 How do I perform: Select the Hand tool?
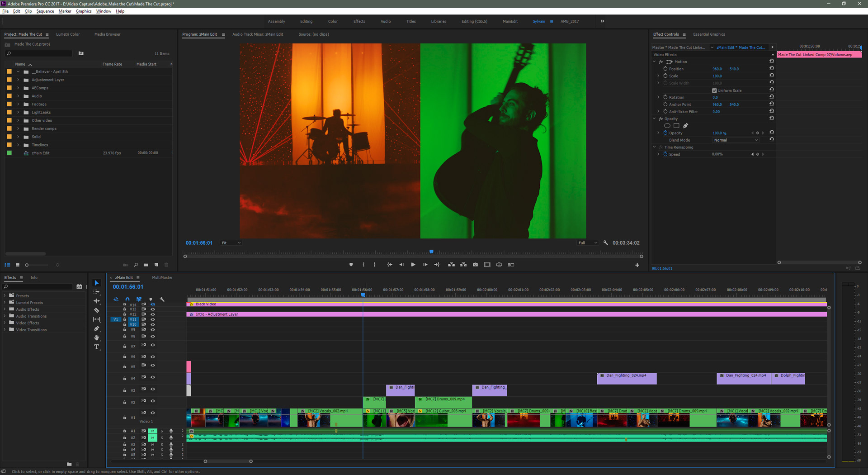coord(96,338)
